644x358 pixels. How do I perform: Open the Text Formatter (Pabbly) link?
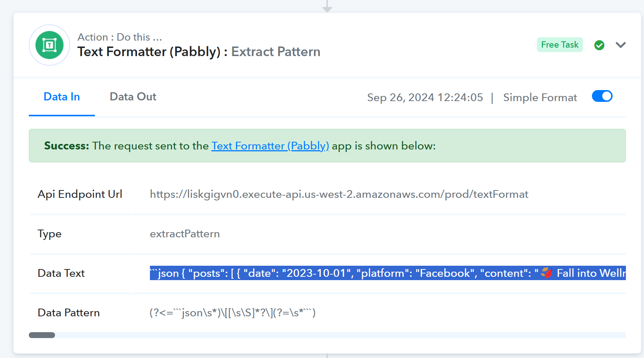[x=270, y=146]
